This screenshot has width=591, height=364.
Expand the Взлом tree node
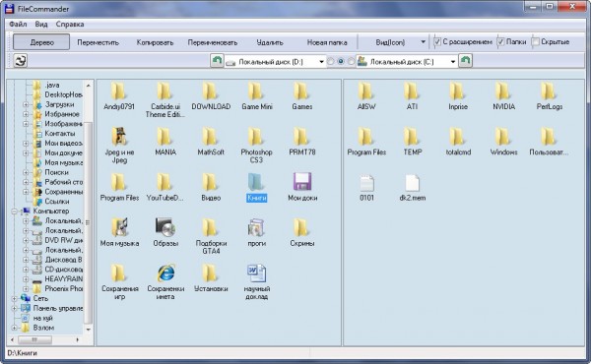click(x=14, y=328)
